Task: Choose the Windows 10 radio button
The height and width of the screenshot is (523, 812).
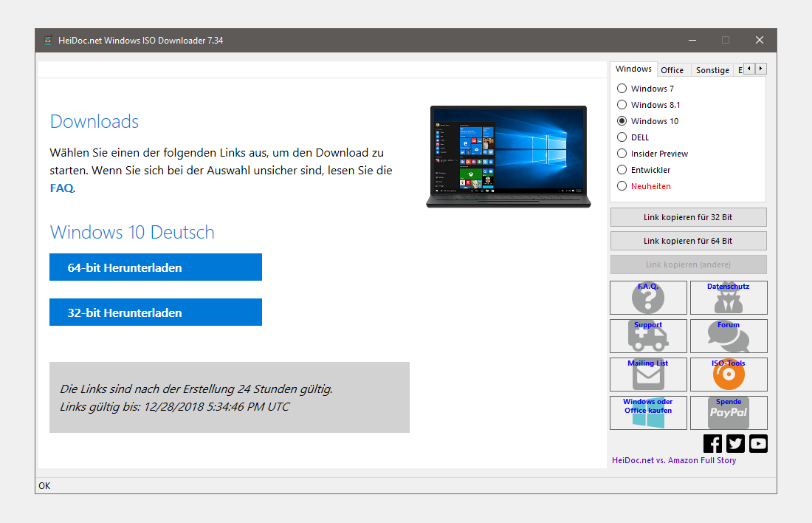Action: pyautogui.click(x=622, y=120)
